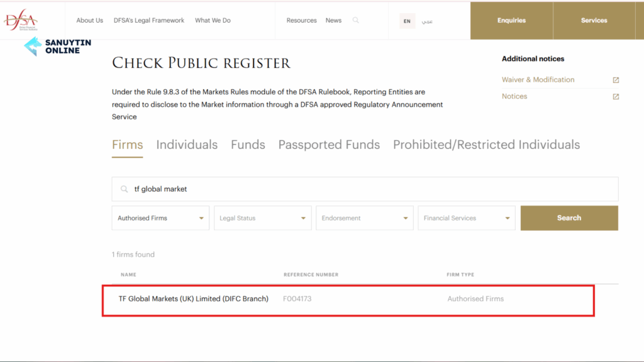This screenshot has height=362, width=644.
Task: Click the Additional notices heading
Action: [x=533, y=58]
